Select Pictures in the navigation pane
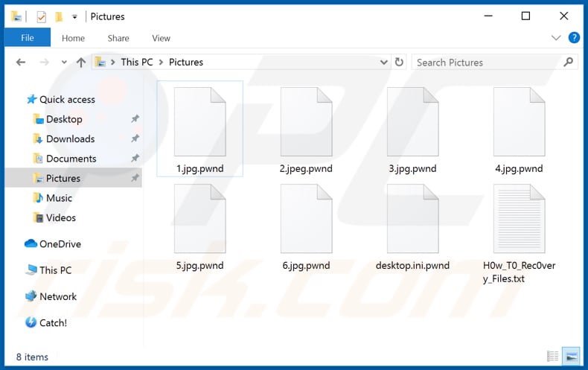The height and width of the screenshot is (370, 588). tap(73, 178)
